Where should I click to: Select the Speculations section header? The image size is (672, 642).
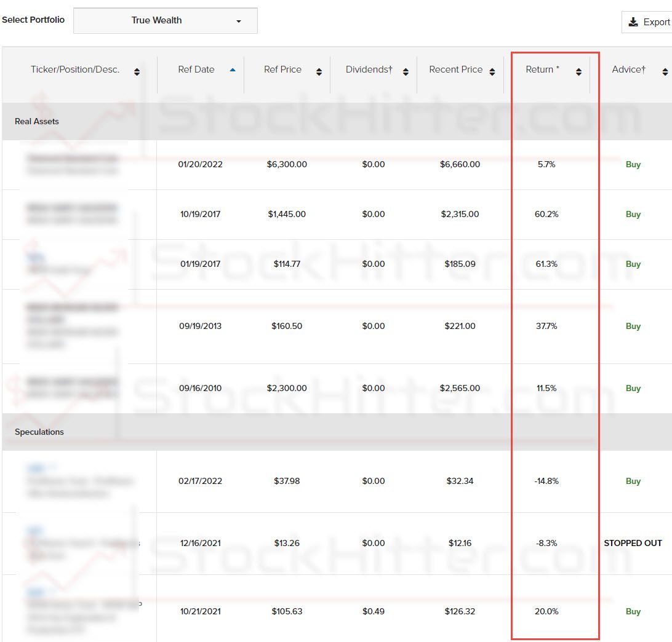pos(39,432)
